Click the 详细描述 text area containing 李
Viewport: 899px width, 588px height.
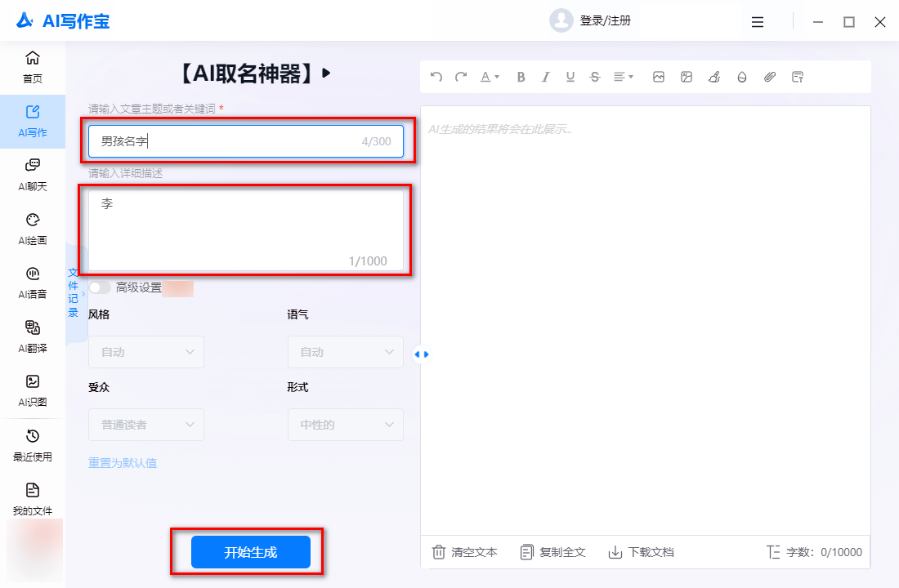point(245,230)
